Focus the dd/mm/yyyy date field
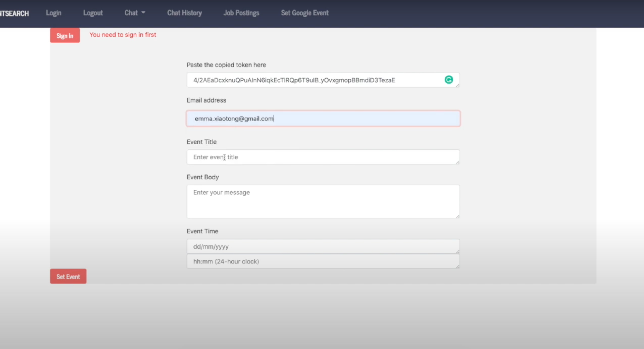Image resolution: width=644 pixels, height=349 pixels. 322,246
